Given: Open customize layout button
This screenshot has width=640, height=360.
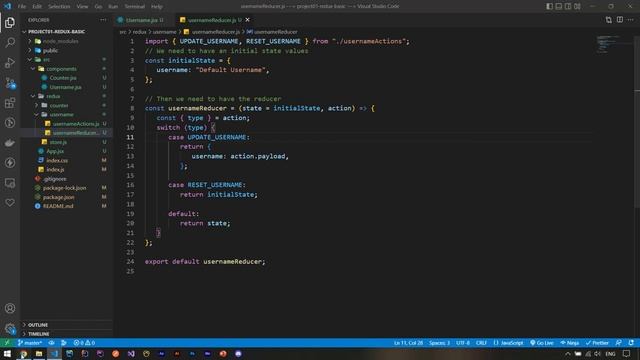Looking at the screenshot, I should click(577, 6).
